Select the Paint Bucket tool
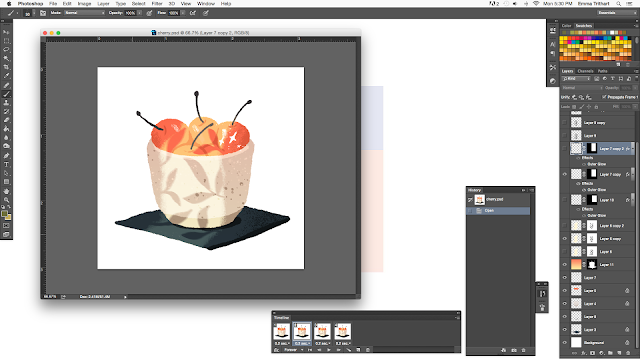 6,129
